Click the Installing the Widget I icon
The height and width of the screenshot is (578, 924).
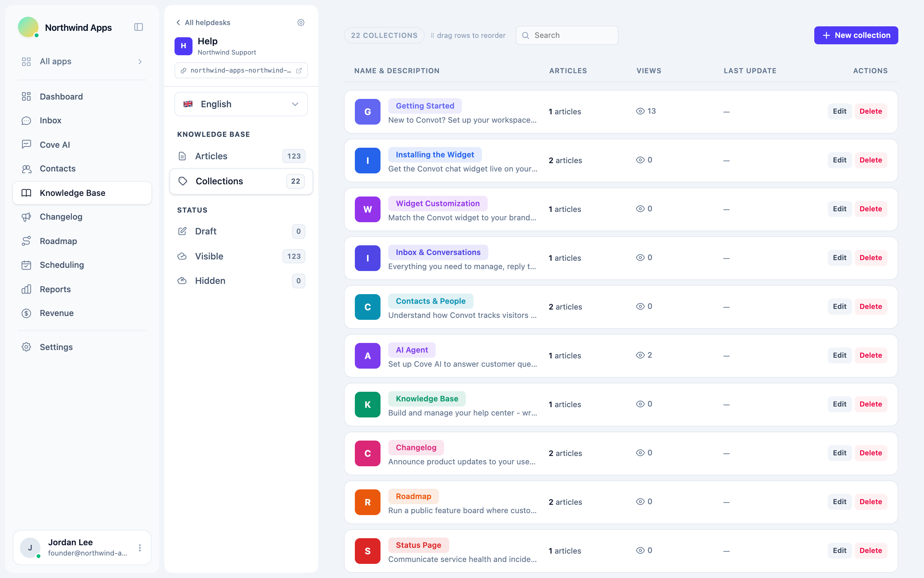tap(367, 161)
